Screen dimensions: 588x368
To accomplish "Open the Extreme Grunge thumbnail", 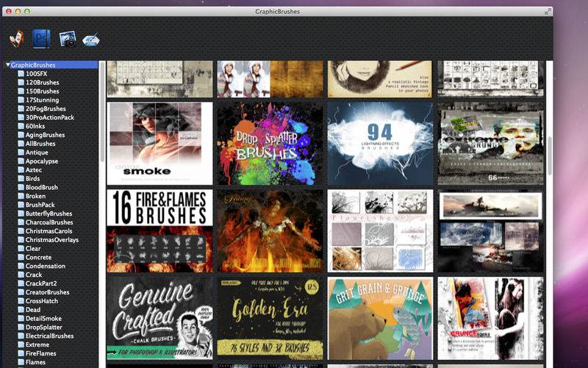I will tap(490, 144).
